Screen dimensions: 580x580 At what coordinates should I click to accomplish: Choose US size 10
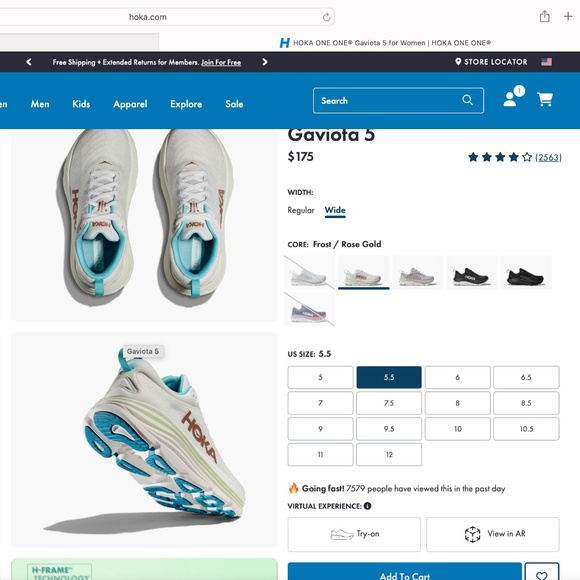[458, 429]
